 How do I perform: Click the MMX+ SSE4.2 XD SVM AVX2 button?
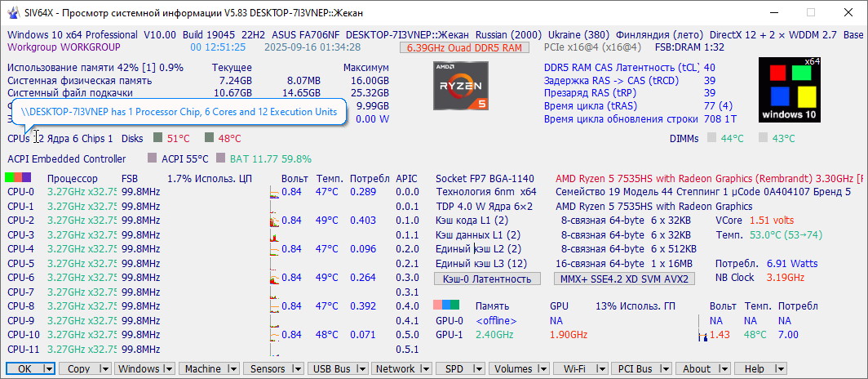[x=625, y=279]
